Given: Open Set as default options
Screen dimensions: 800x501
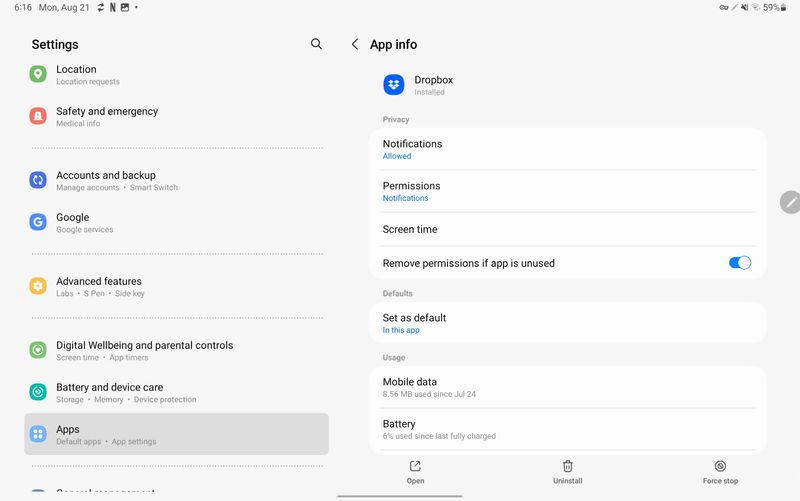Looking at the screenshot, I should [x=567, y=323].
